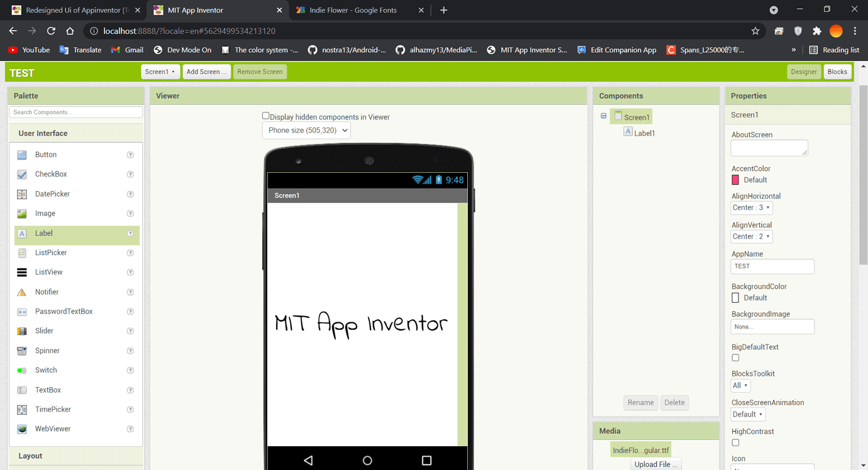
Task: Choose the WebViewer globe icon
Action: click(x=22, y=429)
